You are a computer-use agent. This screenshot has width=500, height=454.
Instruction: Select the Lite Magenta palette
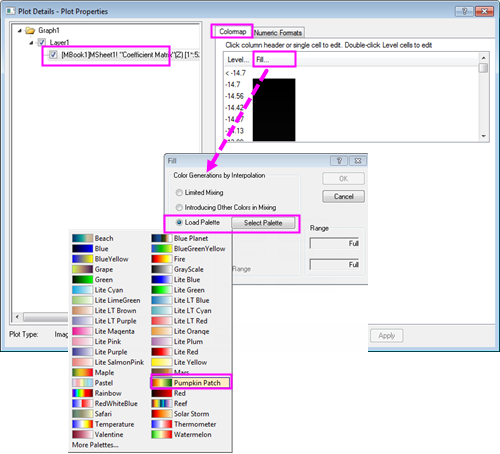[103, 331]
